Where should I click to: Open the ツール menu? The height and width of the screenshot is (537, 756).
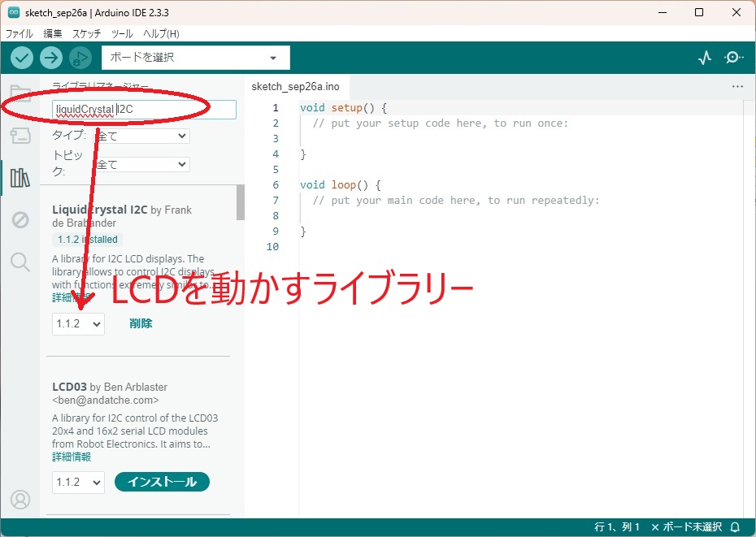coord(122,34)
